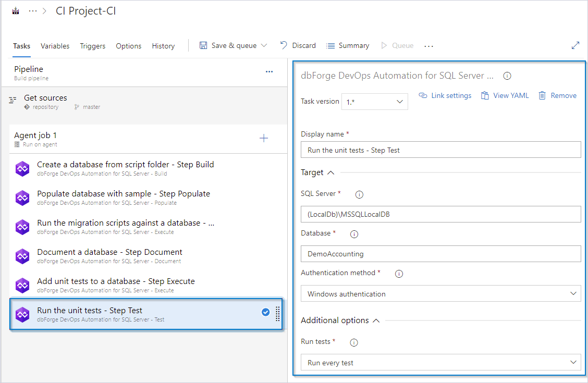Viewport: 588px width, 383px height.
Task: Select the Populate database with sample task
Action: 148,197
